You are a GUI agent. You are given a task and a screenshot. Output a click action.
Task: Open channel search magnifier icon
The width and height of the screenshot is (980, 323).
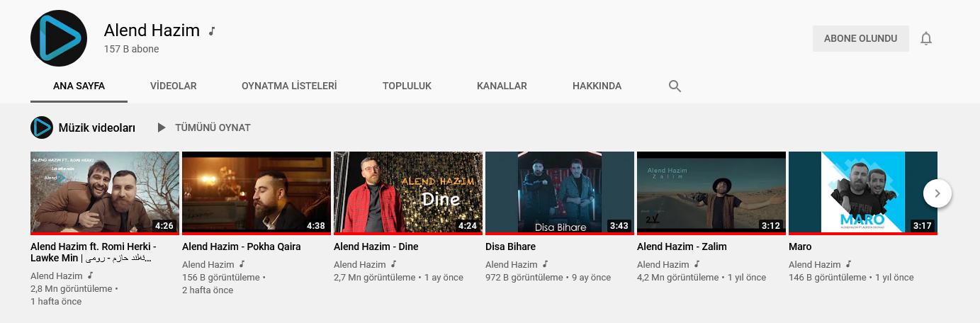click(x=675, y=86)
